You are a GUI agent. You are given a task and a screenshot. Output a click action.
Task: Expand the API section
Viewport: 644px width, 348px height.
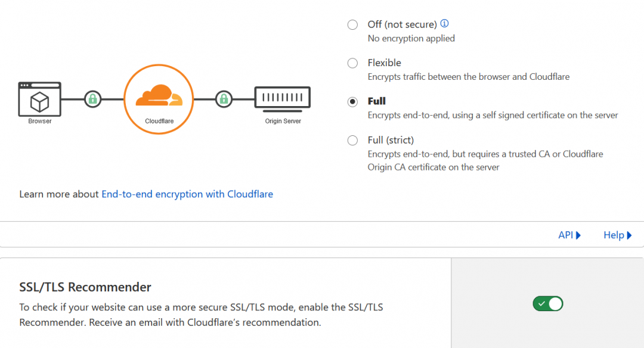click(569, 235)
